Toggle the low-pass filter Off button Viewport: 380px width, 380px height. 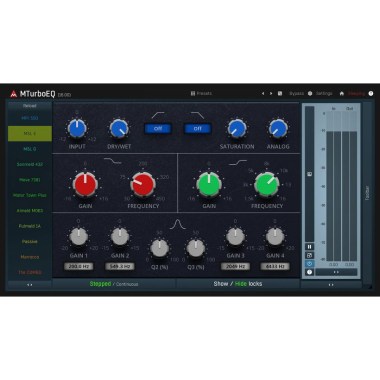(198, 129)
